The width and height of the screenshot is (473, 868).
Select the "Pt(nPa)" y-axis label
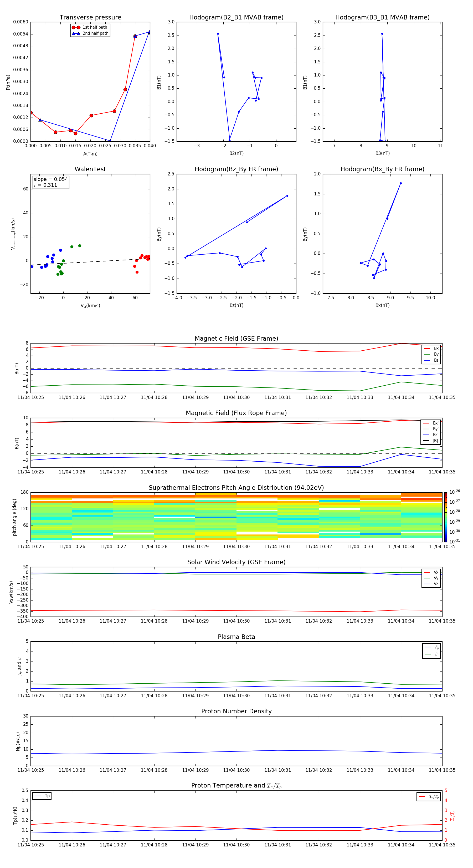[x=8, y=82]
